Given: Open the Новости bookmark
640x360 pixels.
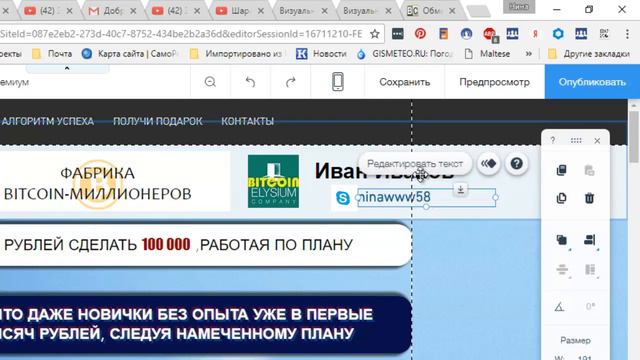Looking at the screenshot, I should pos(321,53).
